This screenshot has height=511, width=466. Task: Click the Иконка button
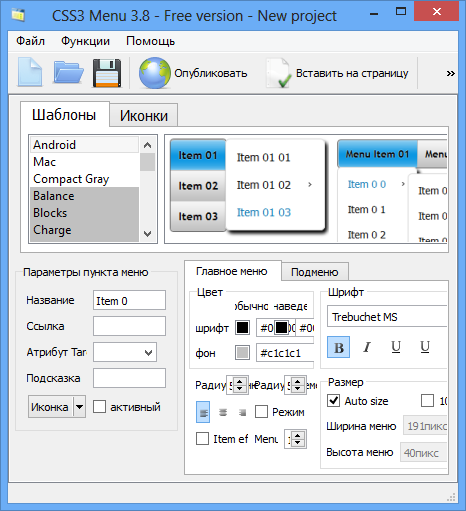[50, 407]
